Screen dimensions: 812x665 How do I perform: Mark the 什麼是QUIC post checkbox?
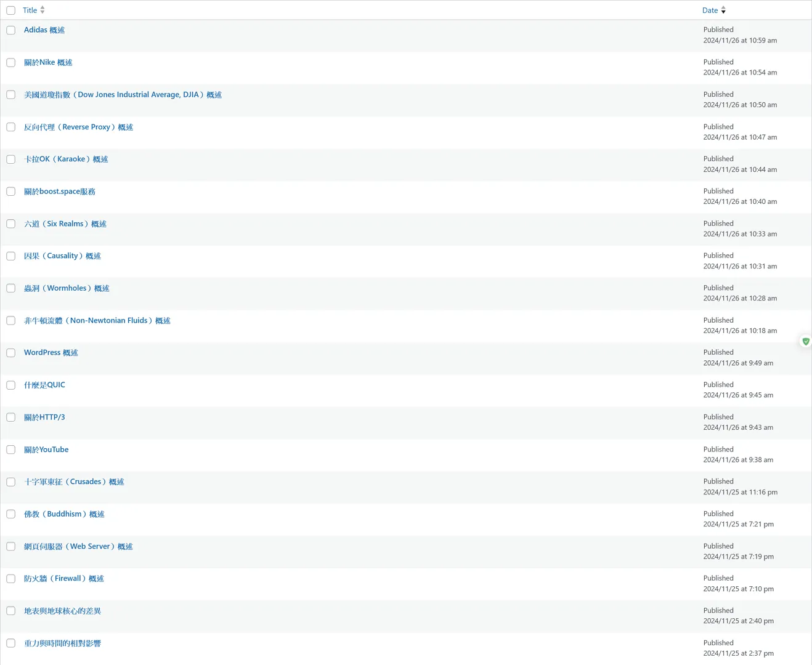(x=11, y=385)
